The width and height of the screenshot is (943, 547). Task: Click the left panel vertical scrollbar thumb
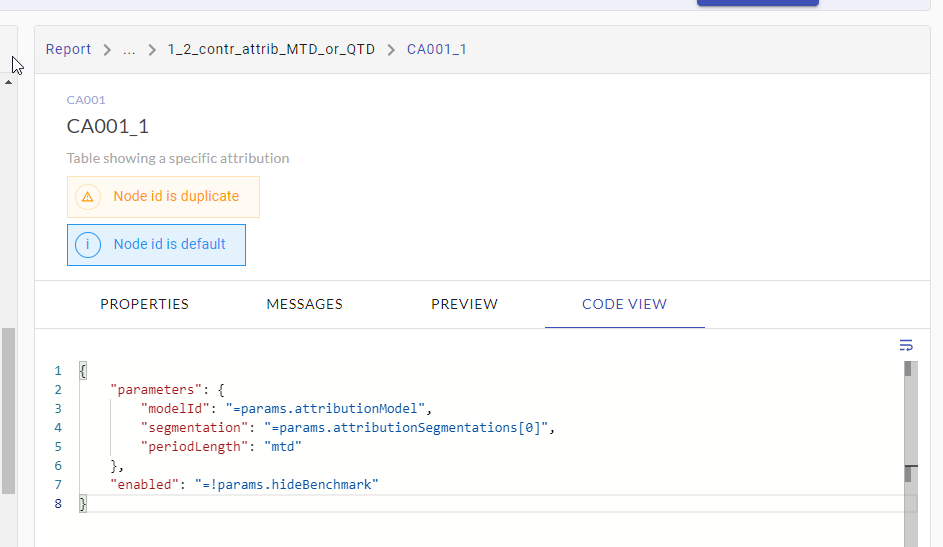coord(8,410)
